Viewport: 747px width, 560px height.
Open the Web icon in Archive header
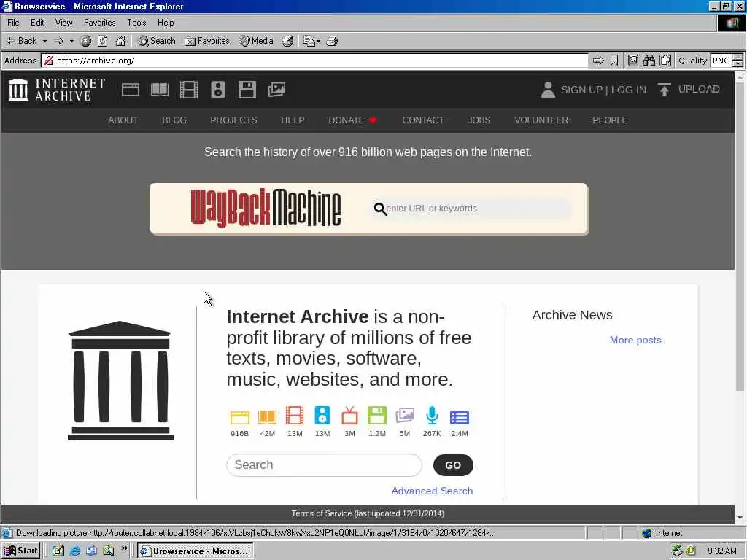pyautogui.click(x=130, y=90)
